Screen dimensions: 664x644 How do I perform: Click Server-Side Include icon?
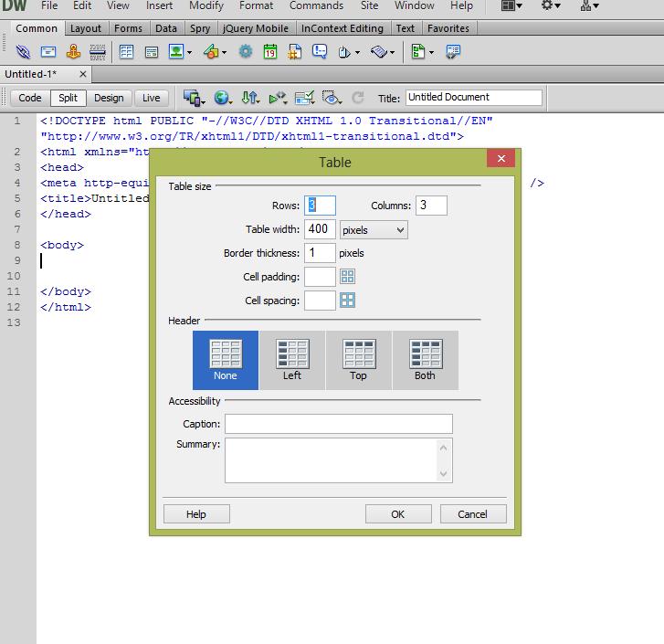tap(295, 52)
